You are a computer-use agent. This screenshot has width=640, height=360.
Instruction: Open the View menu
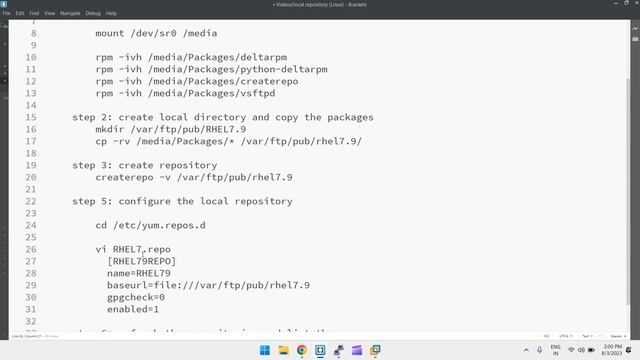[x=49, y=13]
